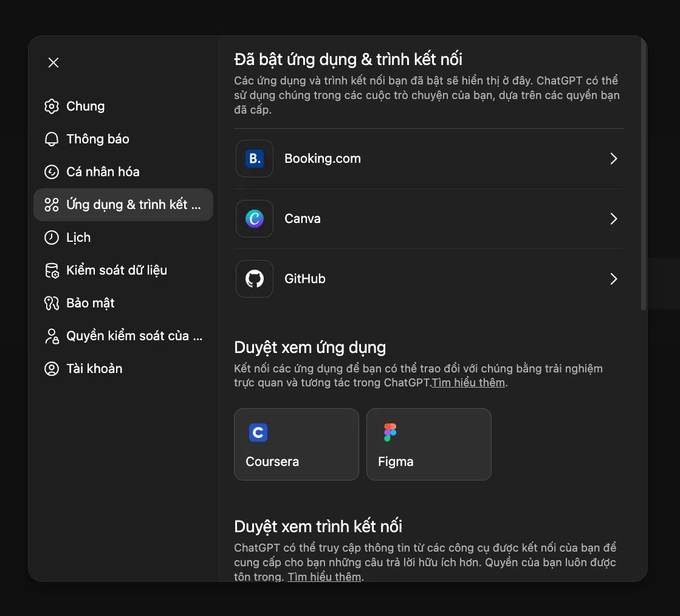The image size is (680, 616).
Task: Click the personalization icon beside Cá nhân hóa
Action: (x=52, y=172)
